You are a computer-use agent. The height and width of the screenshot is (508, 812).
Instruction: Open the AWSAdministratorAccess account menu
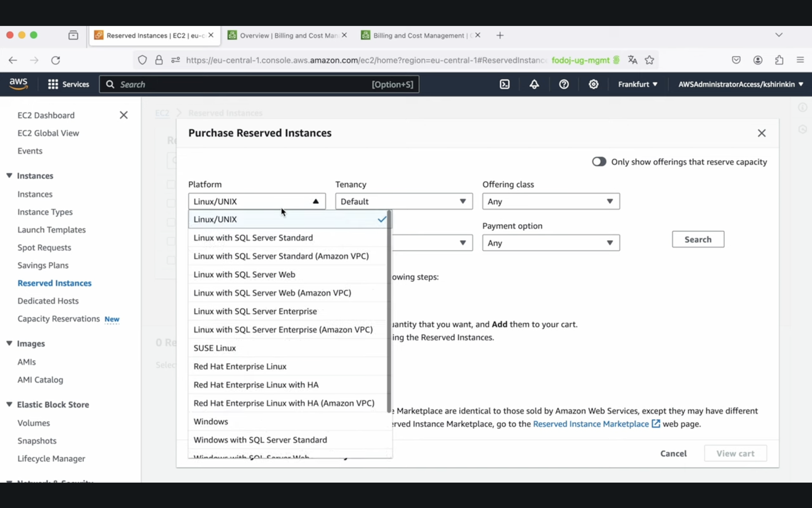click(741, 84)
